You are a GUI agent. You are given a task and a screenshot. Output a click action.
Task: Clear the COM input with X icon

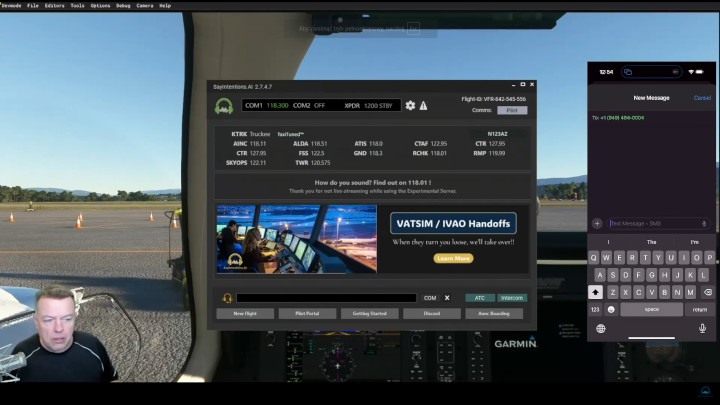pyautogui.click(x=447, y=298)
